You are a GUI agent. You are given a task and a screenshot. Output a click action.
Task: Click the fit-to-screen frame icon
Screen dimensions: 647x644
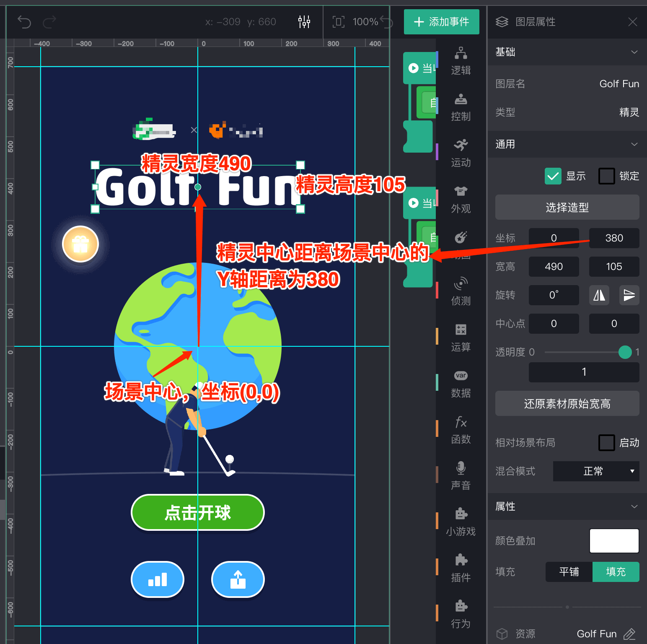tap(338, 22)
